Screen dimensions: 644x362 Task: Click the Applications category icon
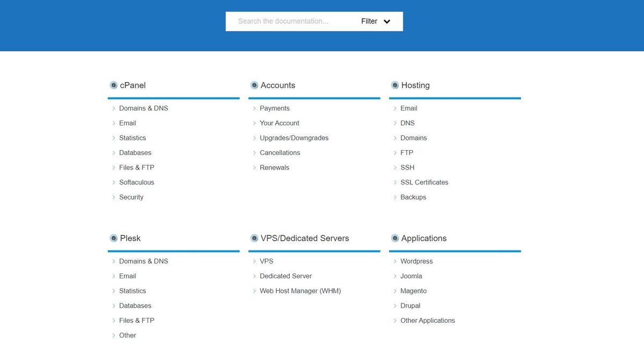(394, 238)
